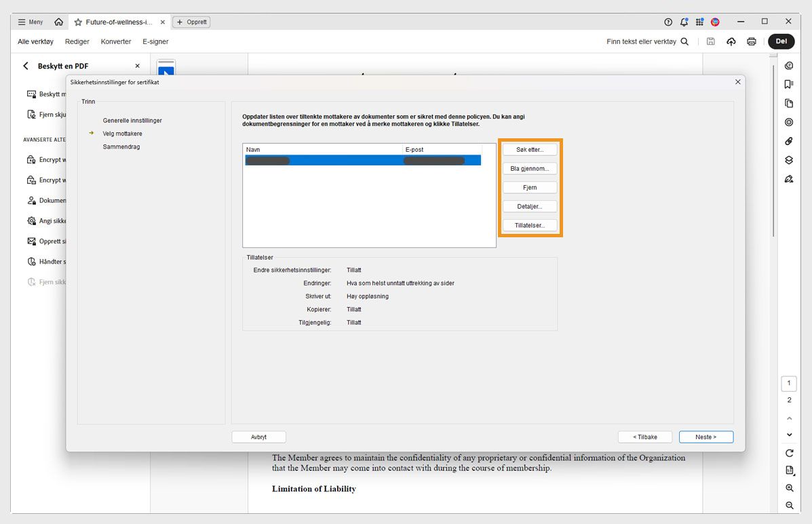Select the Fjern skjult tool in sidebar
The width and height of the screenshot is (812, 524).
[x=47, y=115]
